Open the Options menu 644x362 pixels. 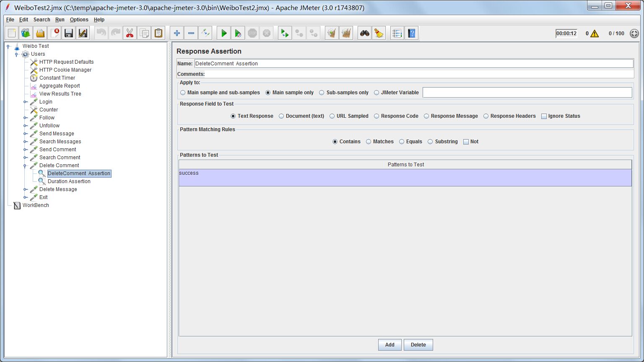[79, 20]
